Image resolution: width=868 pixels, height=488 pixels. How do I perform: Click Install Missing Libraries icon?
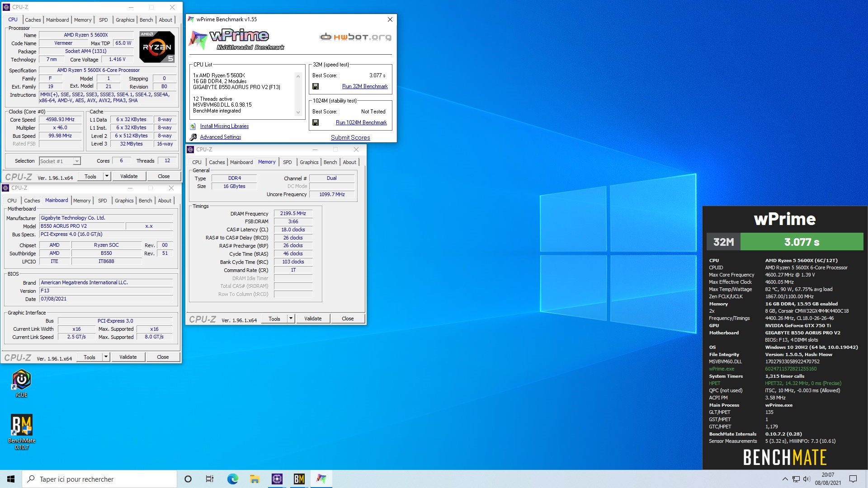click(193, 127)
